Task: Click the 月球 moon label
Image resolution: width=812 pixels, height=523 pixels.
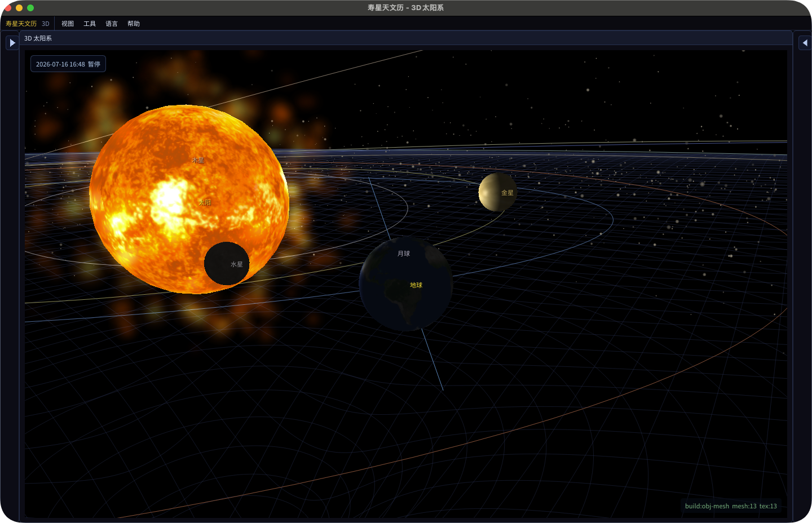Action: (x=404, y=254)
